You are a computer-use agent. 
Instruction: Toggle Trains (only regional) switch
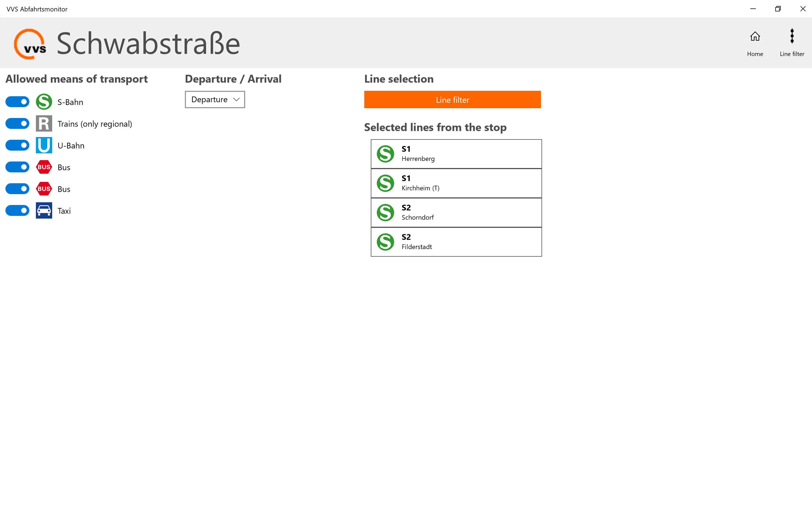coord(17,123)
